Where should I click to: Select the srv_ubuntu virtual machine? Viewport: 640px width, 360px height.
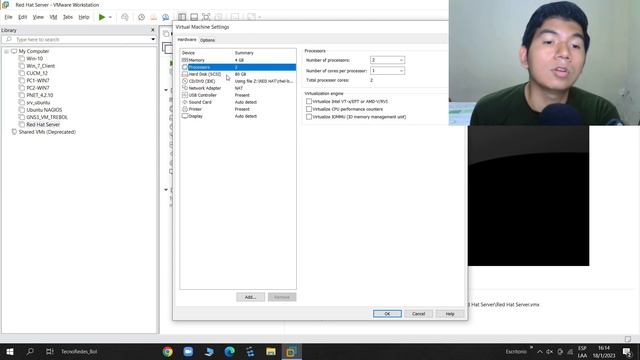click(38, 103)
